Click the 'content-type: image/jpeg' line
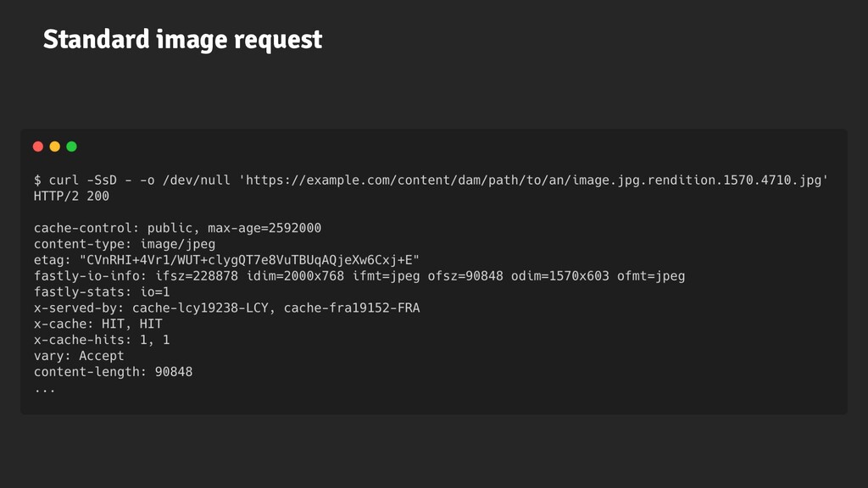Image resolution: width=868 pixels, height=488 pixels. (x=125, y=244)
